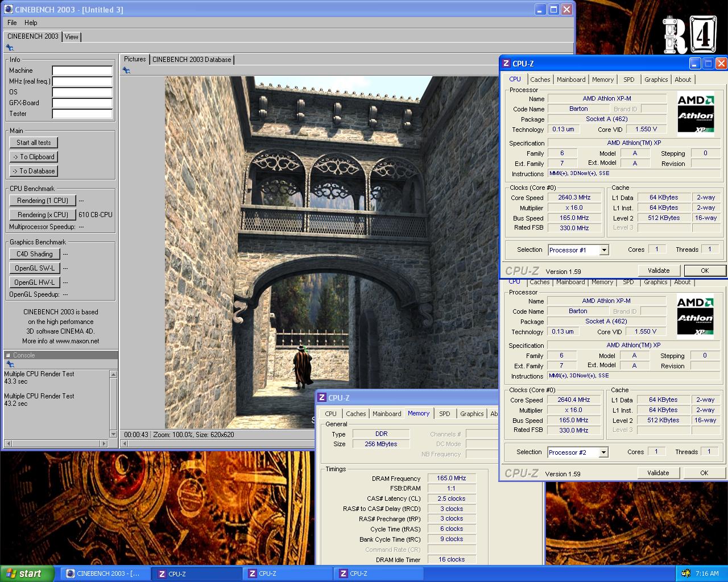
Task: Click the 2640.3 MHz core speed value
Action: coord(574,198)
